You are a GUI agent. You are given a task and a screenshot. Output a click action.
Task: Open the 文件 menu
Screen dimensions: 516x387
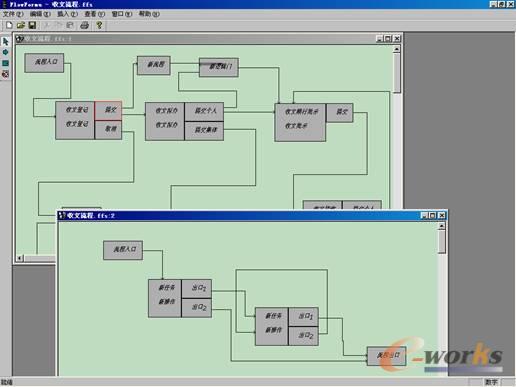[x=13, y=14]
